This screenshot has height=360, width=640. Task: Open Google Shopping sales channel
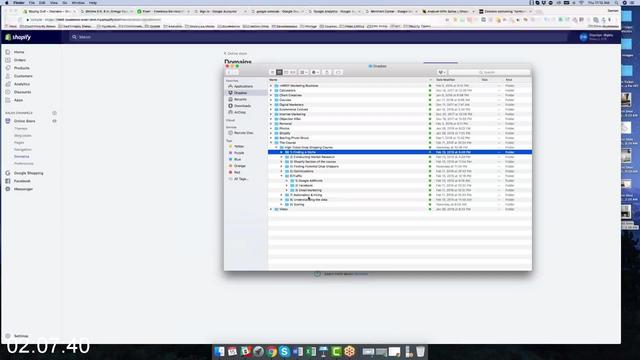click(x=28, y=173)
